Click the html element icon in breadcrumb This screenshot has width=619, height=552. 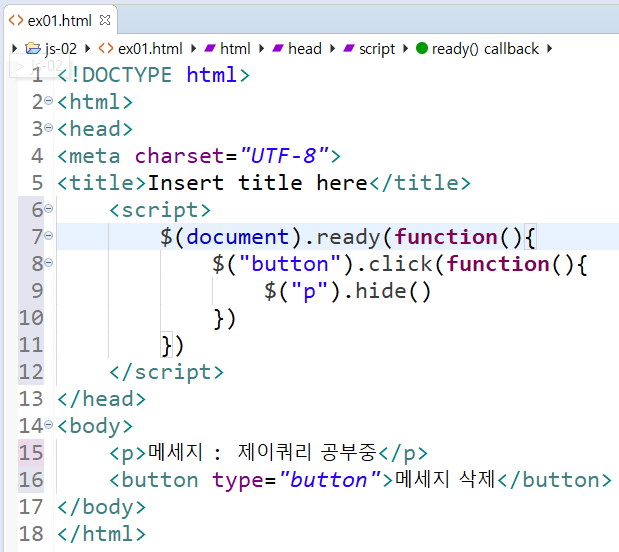tap(210, 48)
